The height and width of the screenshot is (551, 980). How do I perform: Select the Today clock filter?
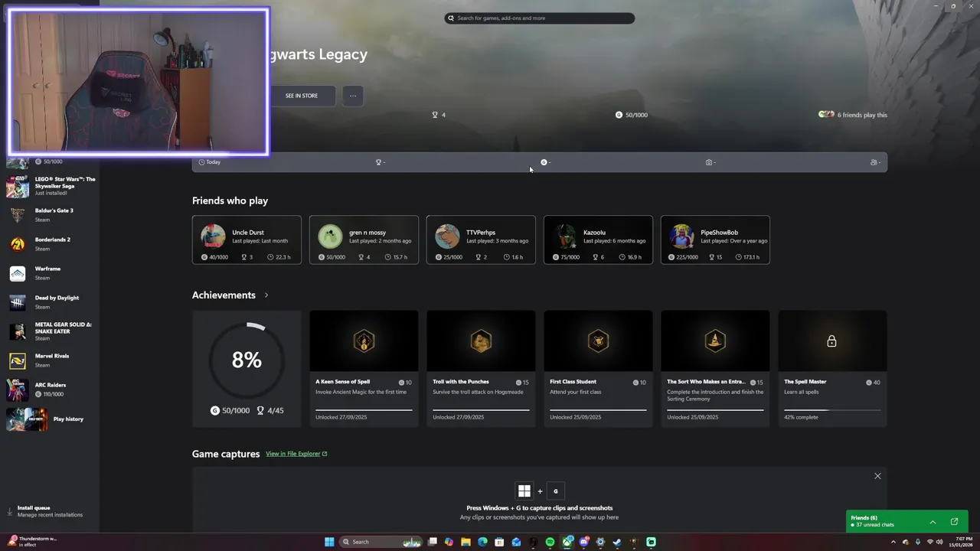[210, 162]
